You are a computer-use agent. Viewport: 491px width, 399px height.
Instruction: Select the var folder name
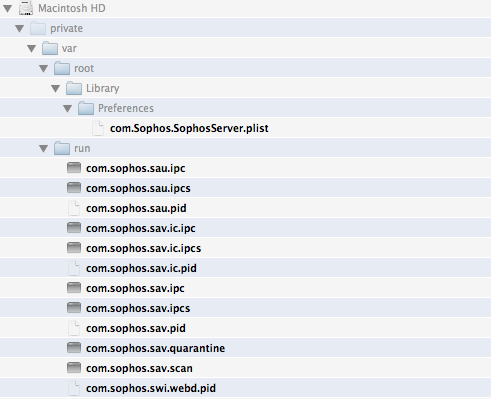coord(69,49)
